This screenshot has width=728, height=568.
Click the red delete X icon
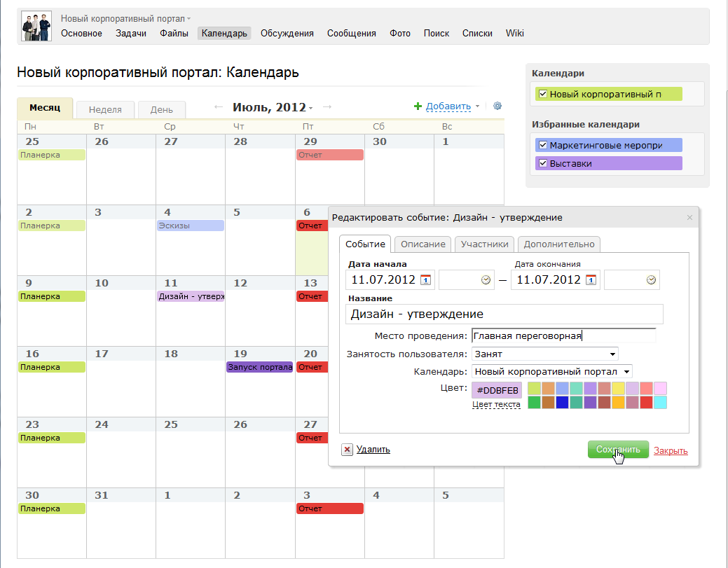click(347, 450)
